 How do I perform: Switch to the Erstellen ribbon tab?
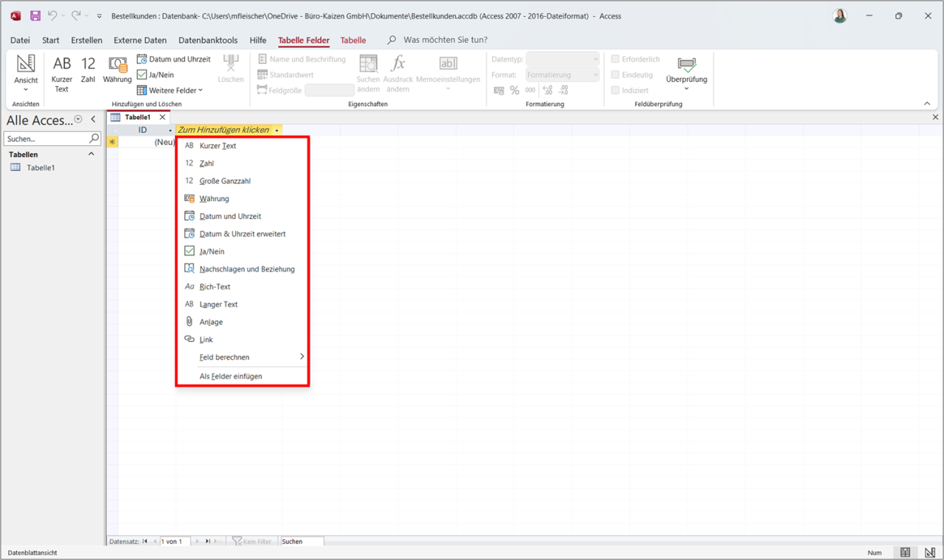86,41
